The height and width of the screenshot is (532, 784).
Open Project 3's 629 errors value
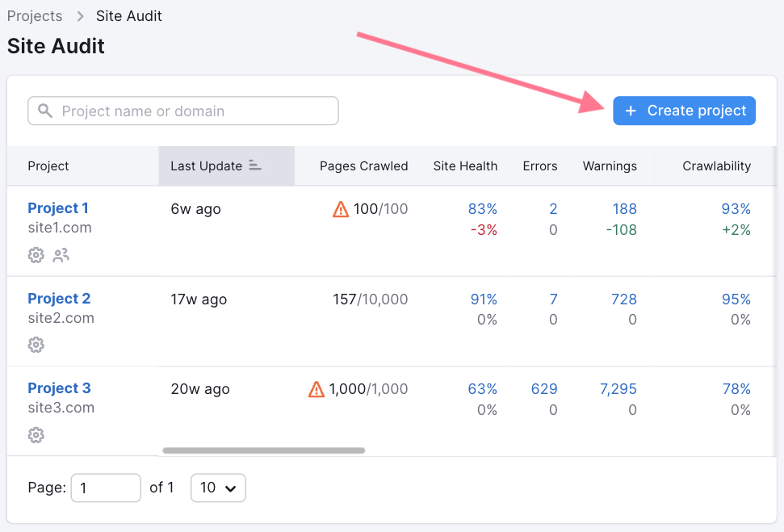(543, 389)
